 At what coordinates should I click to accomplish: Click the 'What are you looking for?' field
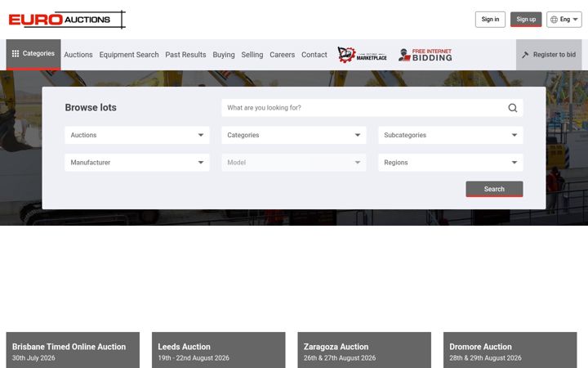tap(372, 108)
